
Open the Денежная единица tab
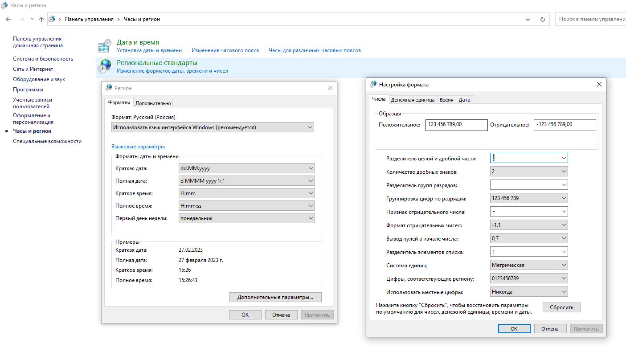[413, 100]
